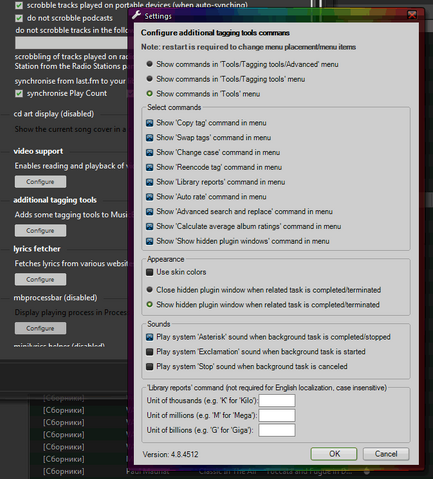
Task: Toggle Show 'Change case' command checkbox
Action: click(x=150, y=152)
